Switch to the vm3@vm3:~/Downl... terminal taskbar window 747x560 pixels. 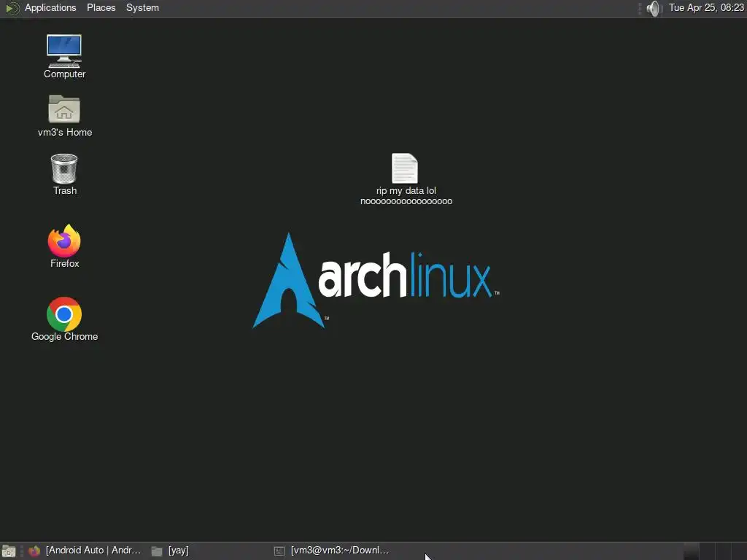coord(333,551)
